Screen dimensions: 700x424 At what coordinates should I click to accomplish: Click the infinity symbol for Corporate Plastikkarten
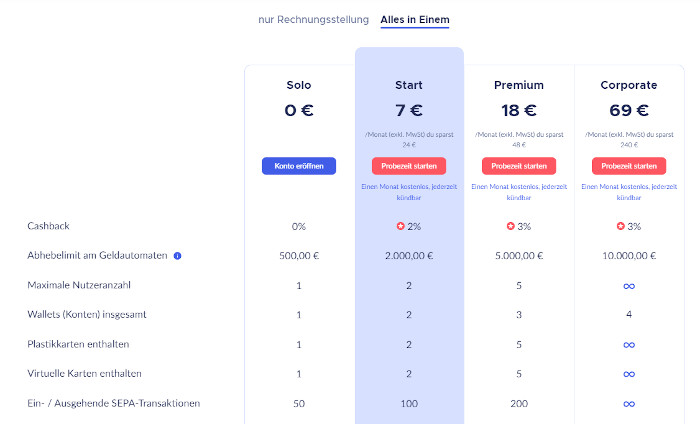[629, 345]
